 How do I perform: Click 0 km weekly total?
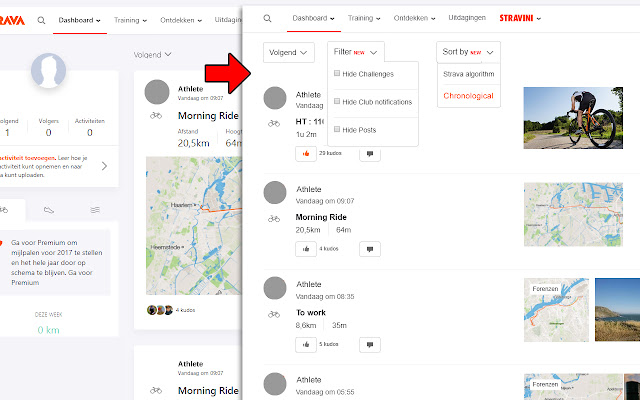[x=49, y=330]
